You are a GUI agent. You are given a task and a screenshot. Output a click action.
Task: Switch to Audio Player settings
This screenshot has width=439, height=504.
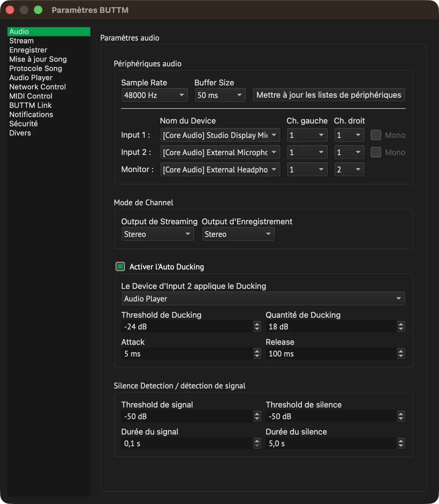click(x=49, y=78)
